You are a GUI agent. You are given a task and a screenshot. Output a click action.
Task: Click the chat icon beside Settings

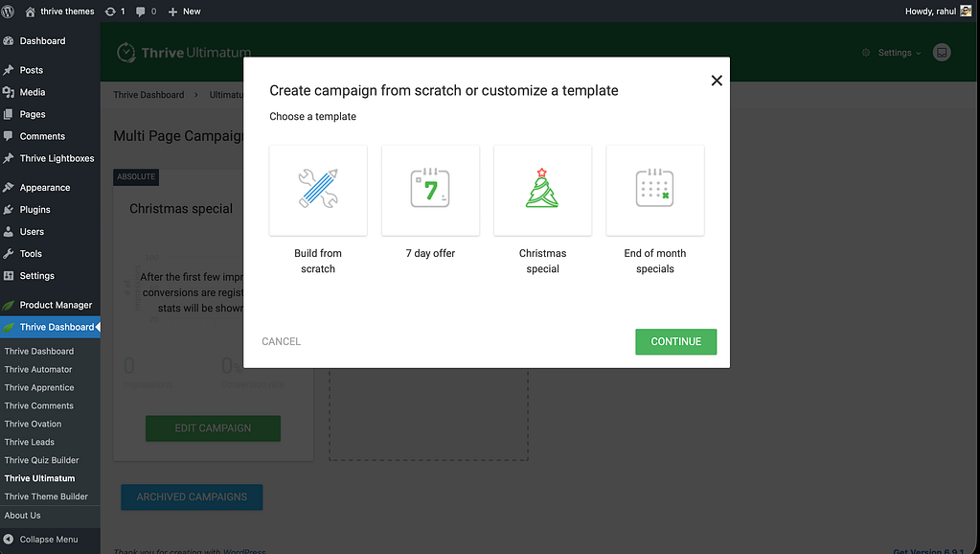click(942, 53)
